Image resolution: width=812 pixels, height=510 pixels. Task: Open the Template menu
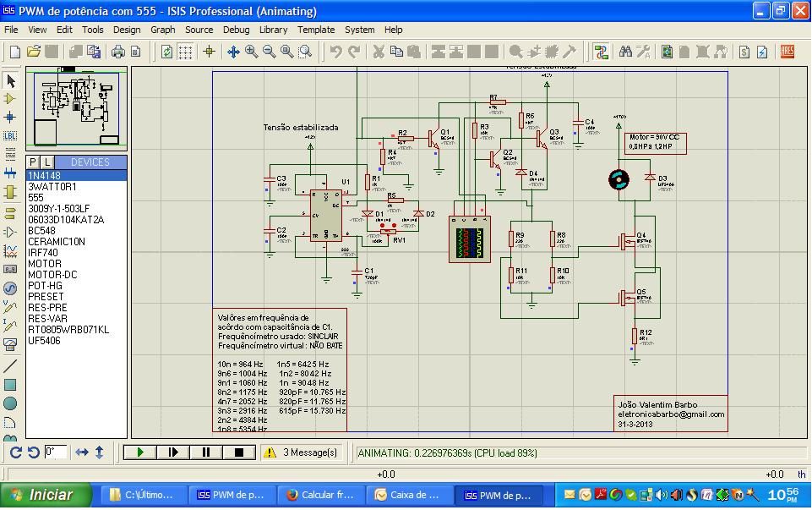click(316, 30)
